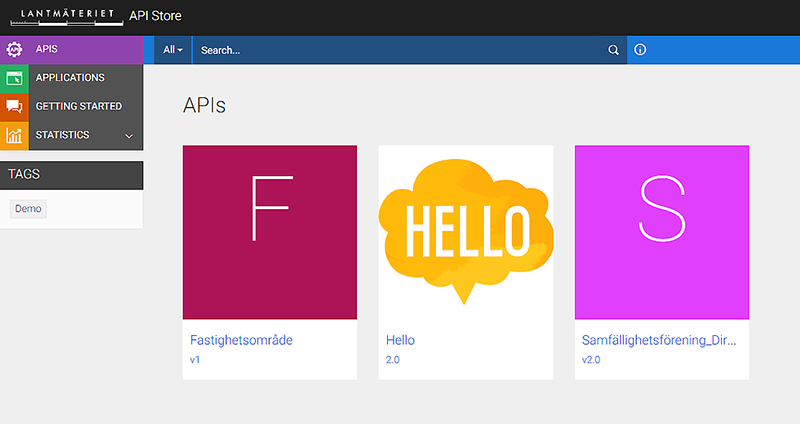Click the Lantmäteriet logo
The width and height of the screenshot is (800, 424).
(66, 17)
